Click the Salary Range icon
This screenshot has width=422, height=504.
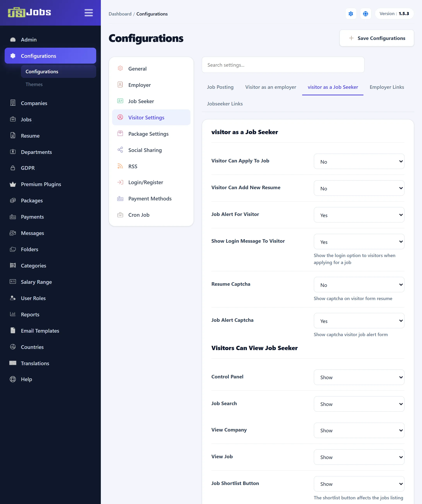pos(13,282)
